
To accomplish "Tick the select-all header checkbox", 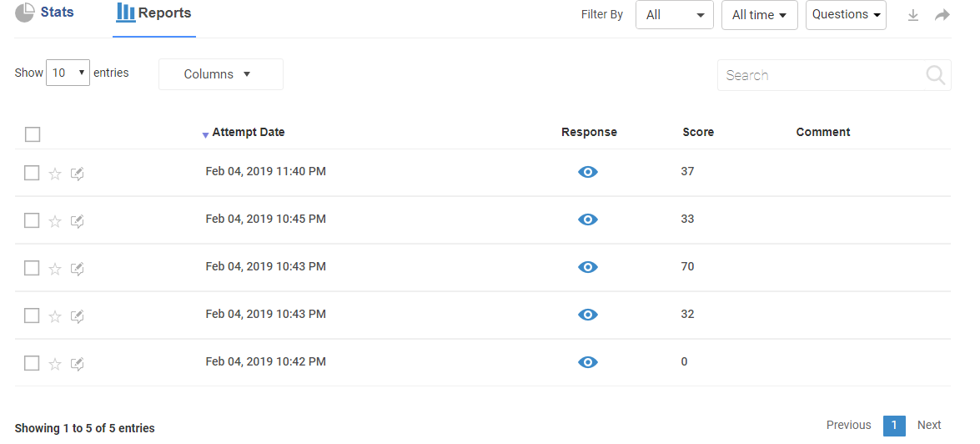I will tap(33, 134).
